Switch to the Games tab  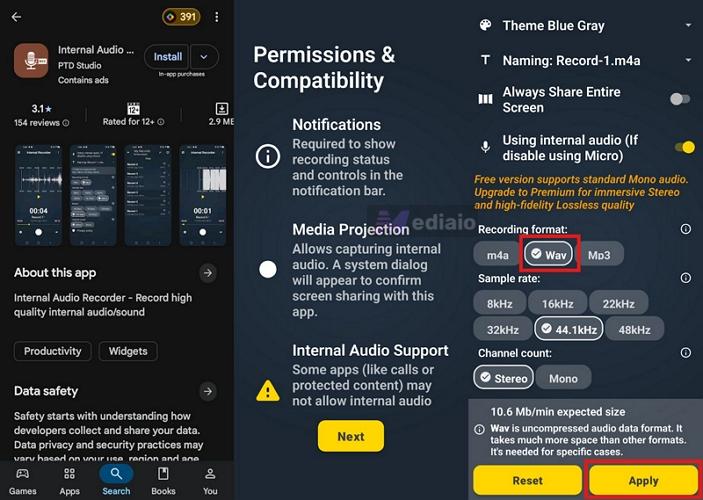tap(22, 482)
